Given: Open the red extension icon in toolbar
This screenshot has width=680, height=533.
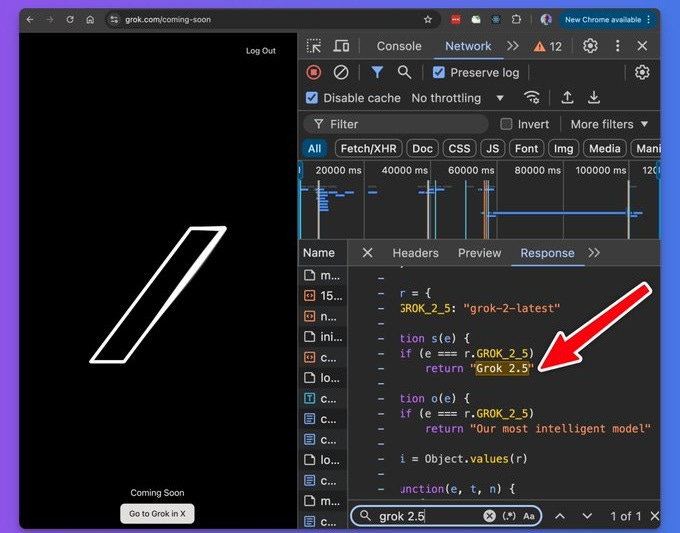Looking at the screenshot, I should pyautogui.click(x=455, y=20).
